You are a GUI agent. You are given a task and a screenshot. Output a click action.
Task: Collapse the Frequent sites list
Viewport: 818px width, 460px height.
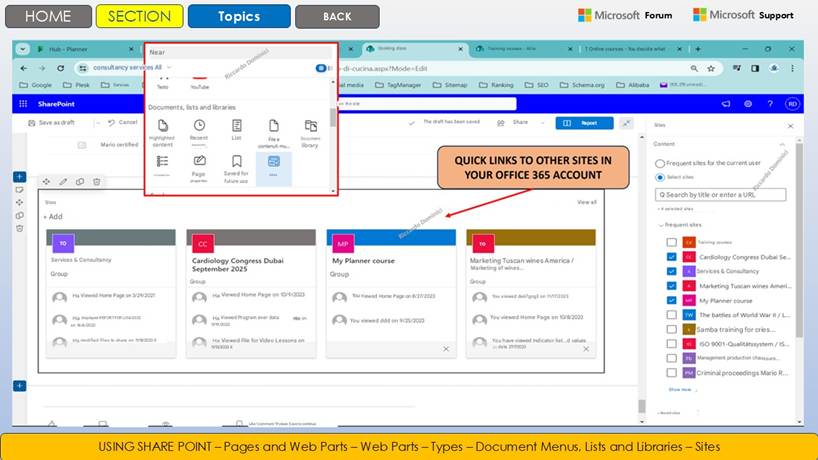coord(660,226)
